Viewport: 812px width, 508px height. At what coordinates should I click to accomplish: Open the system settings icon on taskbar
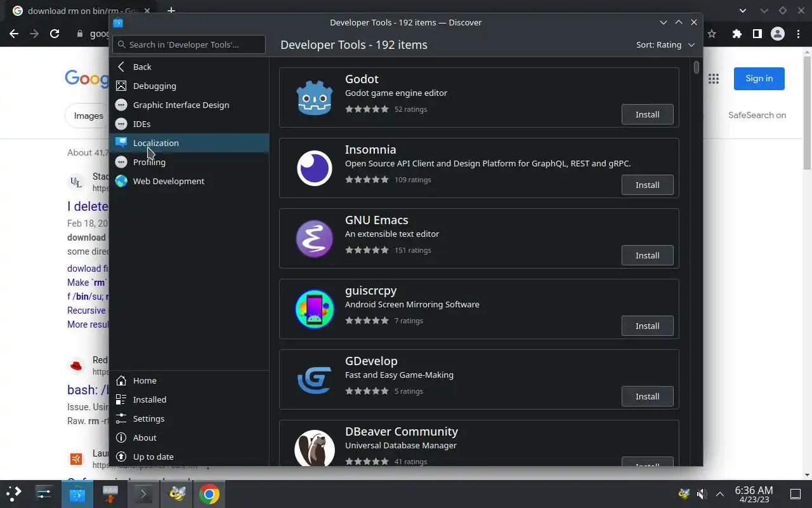coord(44,493)
